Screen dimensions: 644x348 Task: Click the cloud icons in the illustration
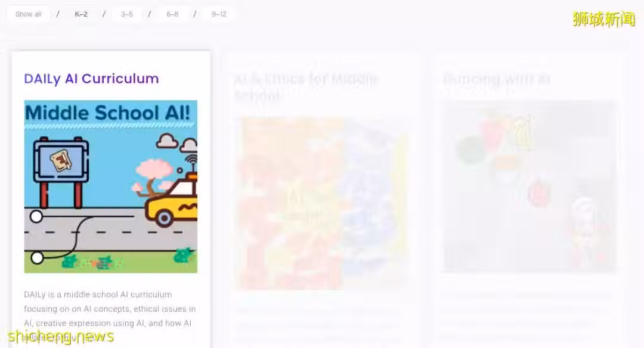177,142
